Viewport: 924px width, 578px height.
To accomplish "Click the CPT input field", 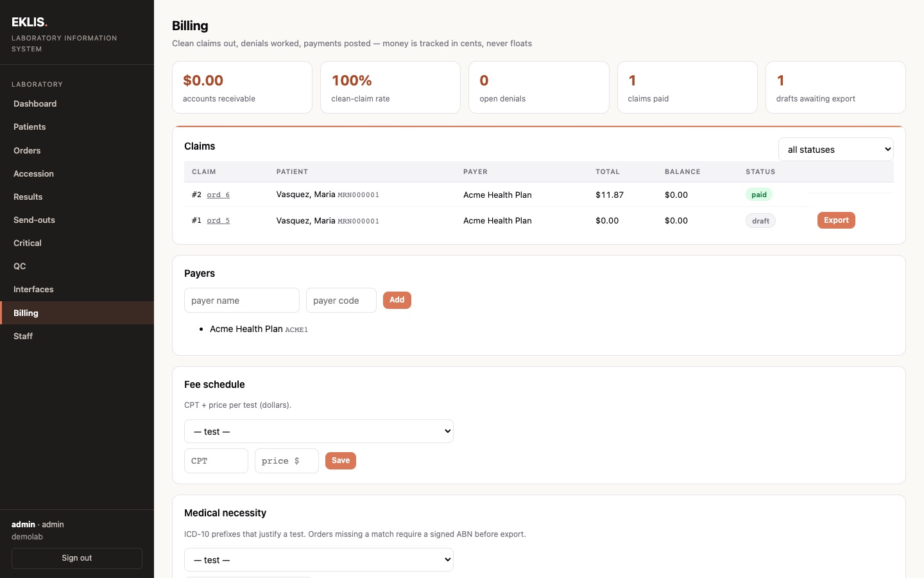I will 216,461.
